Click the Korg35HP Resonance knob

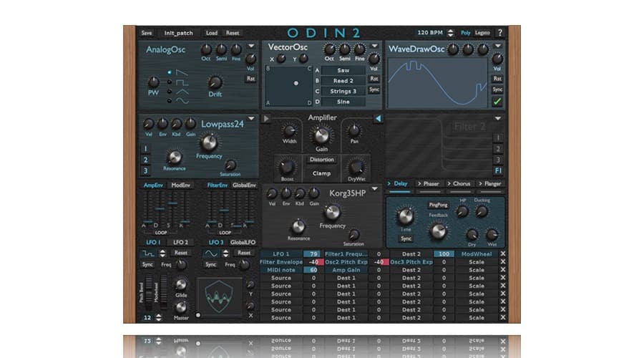coord(298,226)
